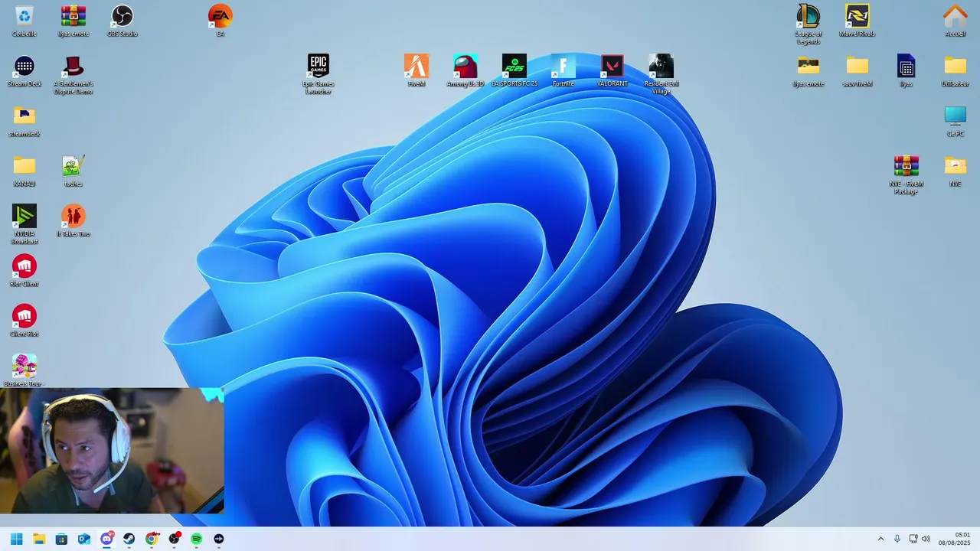Open the Ce PC icon
980x551 pixels.
955,116
